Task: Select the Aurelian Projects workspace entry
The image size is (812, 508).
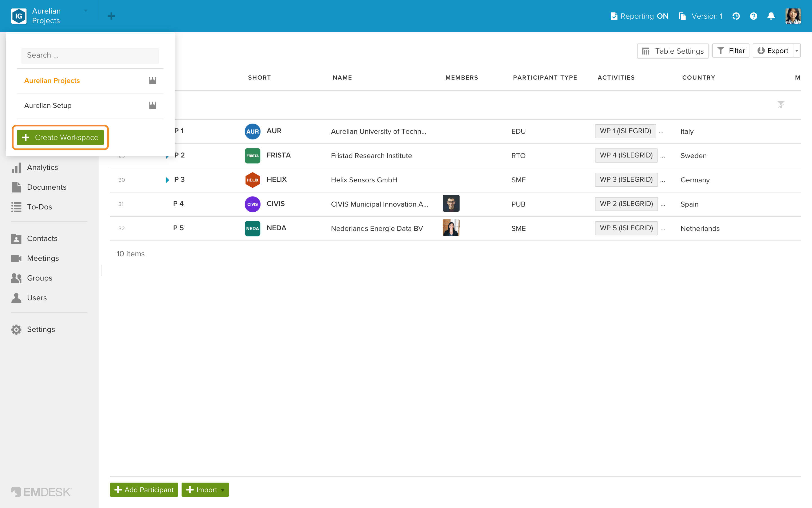Action: tap(90, 81)
